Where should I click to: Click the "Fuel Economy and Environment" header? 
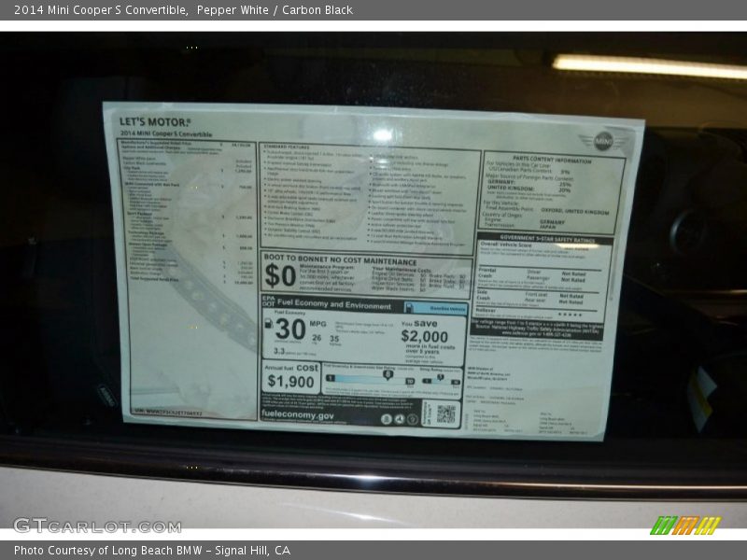pyautogui.click(x=334, y=304)
